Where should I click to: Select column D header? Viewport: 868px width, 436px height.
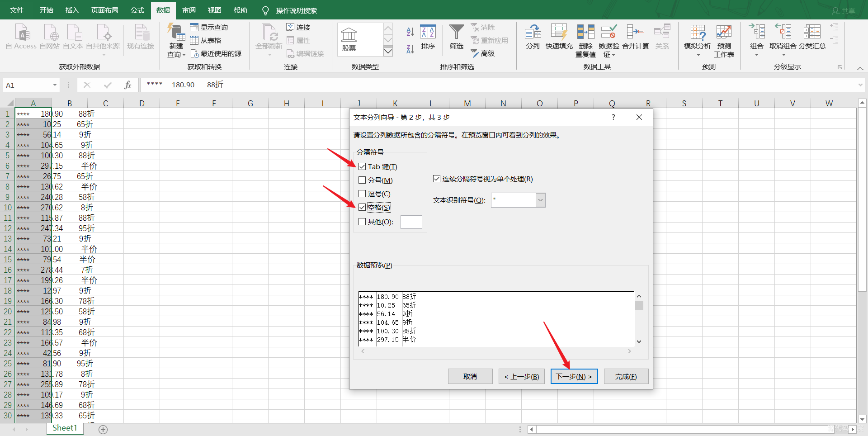pyautogui.click(x=142, y=104)
